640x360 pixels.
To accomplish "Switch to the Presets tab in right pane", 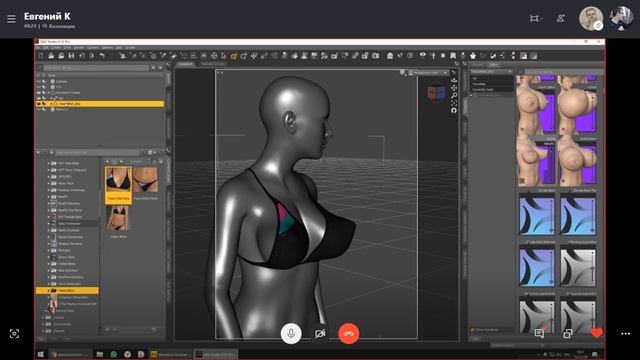I will tap(477, 64).
